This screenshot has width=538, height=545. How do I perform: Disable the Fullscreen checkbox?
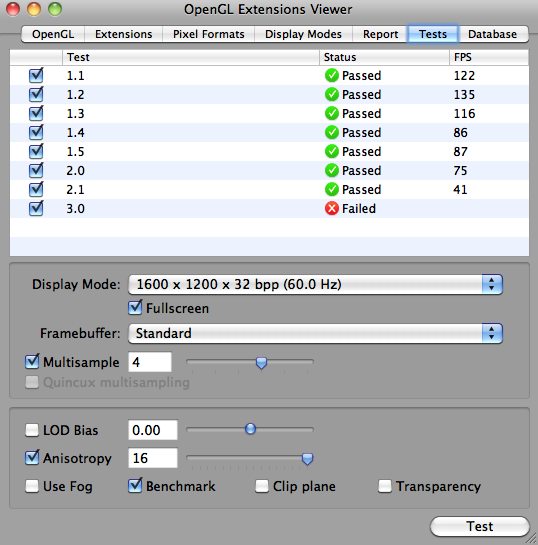click(135, 308)
